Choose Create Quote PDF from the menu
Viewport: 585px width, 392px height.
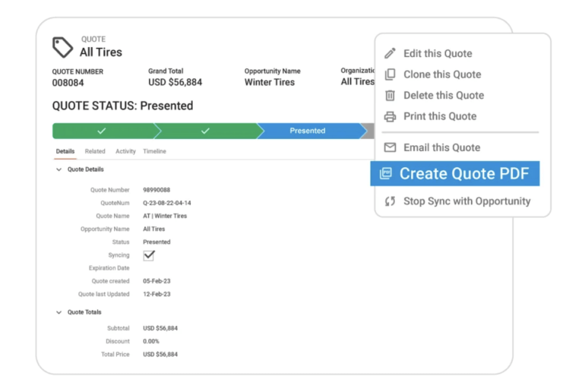click(463, 173)
